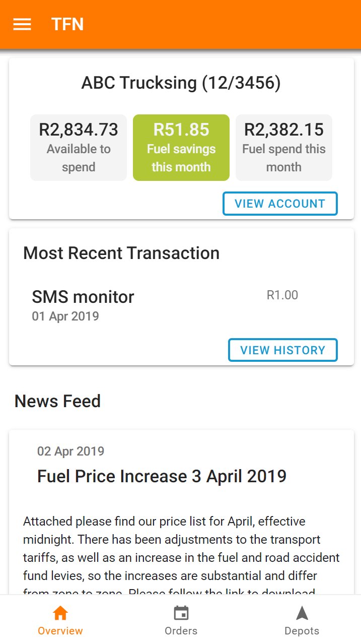This screenshot has height=644, width=361.
Task: Tap the ABC Trucksing account heading
Action: coord(180,83)
